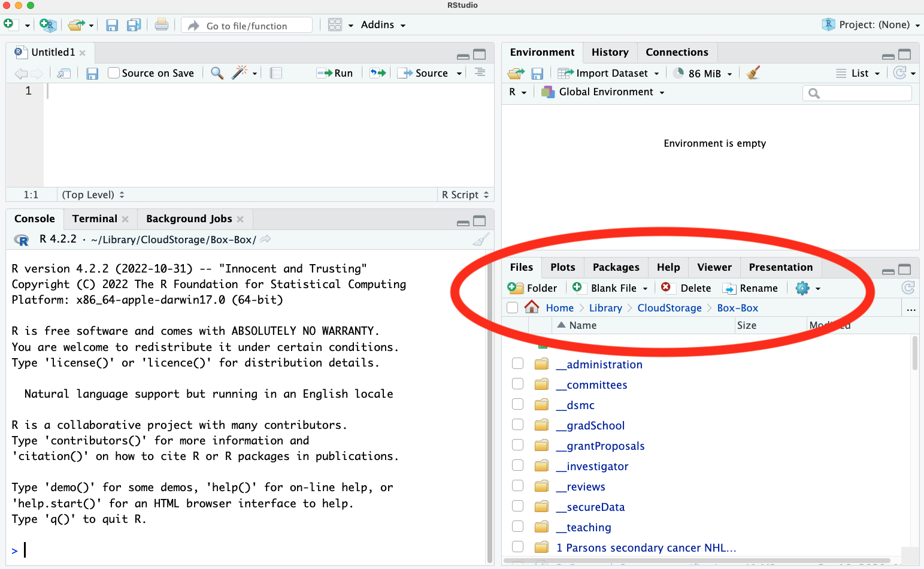The width and height of the screenshot is (924, 569).
Task: Open the Import Dataset dropdown
Action: click(x=608, y=73)
